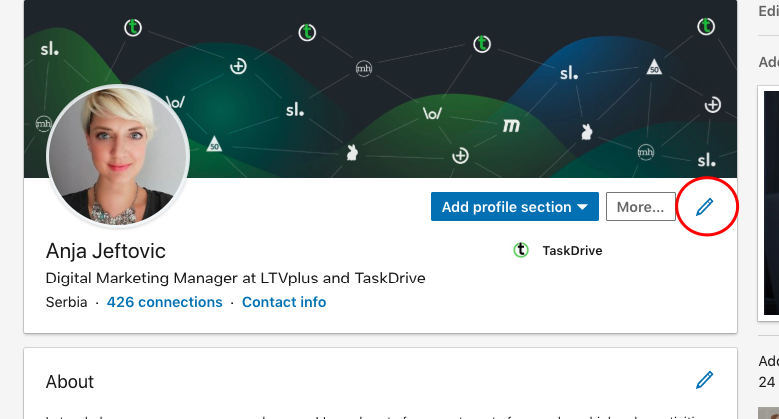Click the italic m logo in banner

(511, 126)
